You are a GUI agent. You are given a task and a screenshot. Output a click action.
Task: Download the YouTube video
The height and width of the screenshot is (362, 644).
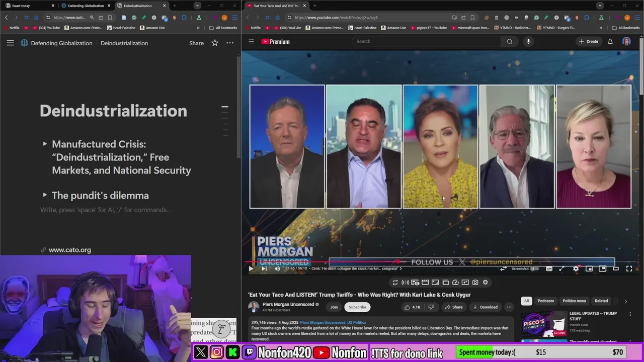(485, 307)
